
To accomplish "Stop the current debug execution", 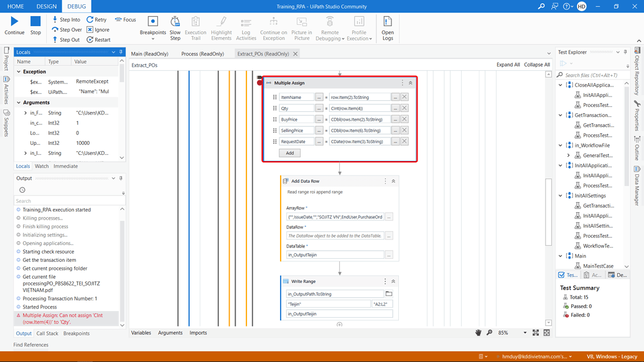I will pyautogui.click(x=35, y=26).
